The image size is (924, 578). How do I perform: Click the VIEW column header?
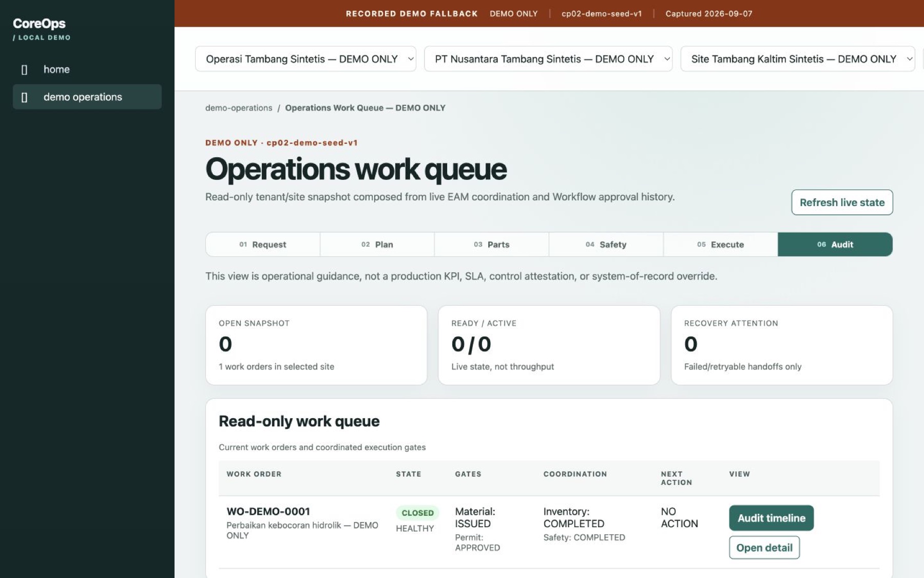pos(740,474)
